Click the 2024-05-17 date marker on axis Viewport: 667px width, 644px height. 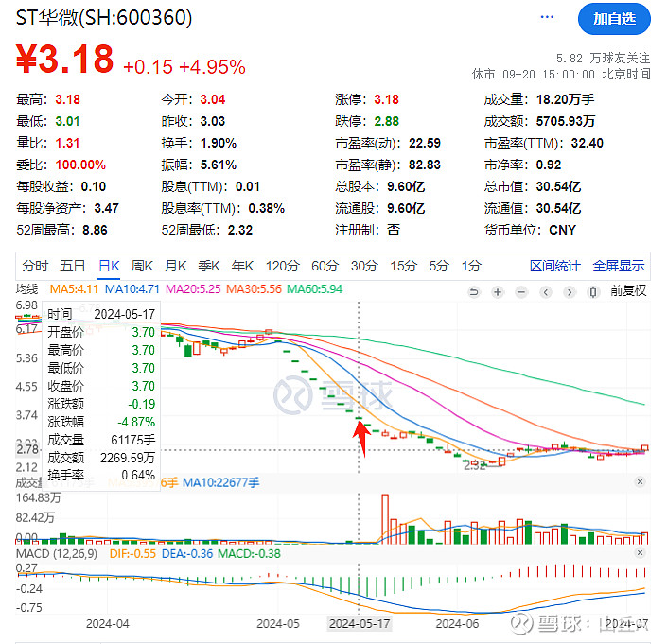[360, 623]
